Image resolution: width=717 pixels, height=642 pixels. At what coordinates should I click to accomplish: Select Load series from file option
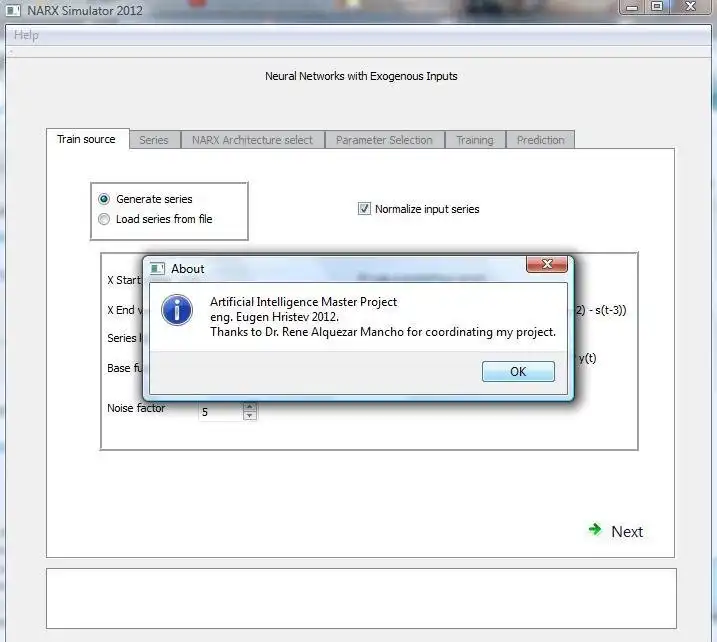point(104,219)
